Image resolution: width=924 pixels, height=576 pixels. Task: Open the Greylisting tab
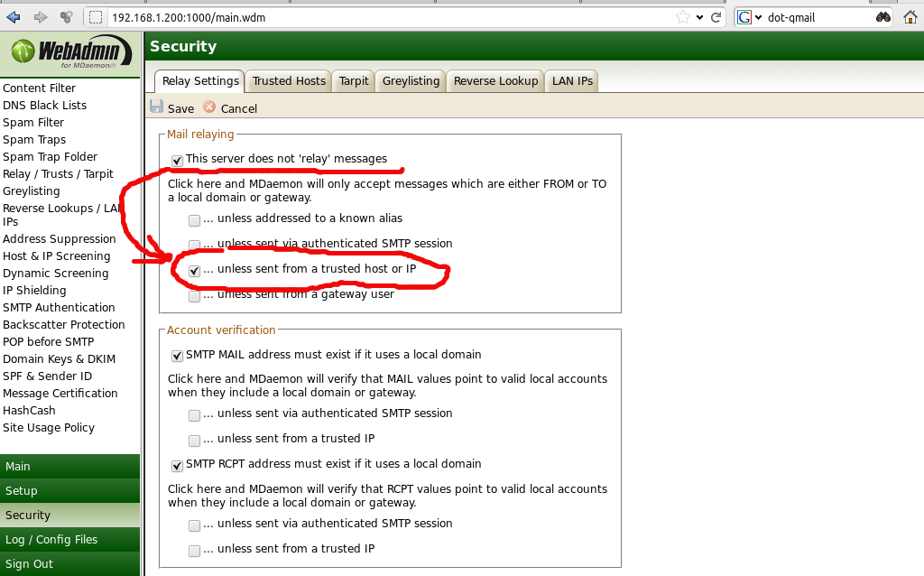[x=411, y=81]
